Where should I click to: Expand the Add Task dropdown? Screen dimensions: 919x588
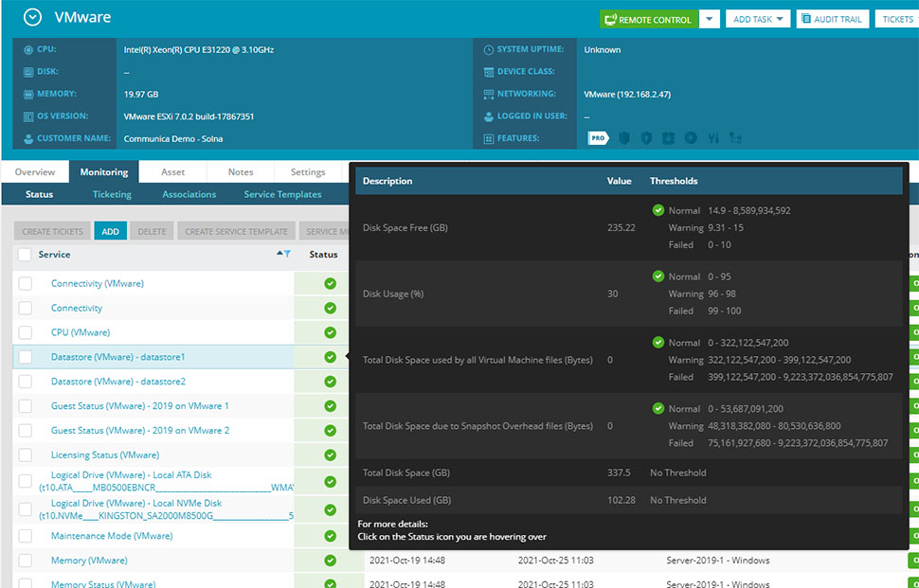point(758,19)
